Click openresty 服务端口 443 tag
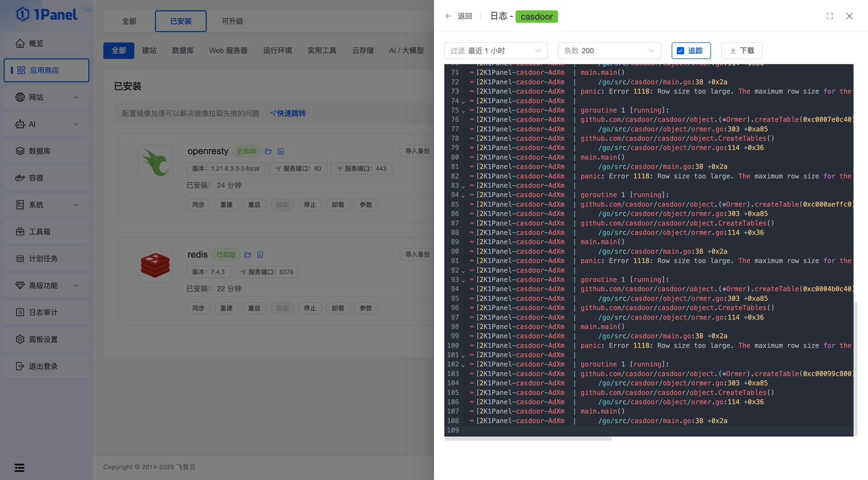Screen dimensions: 868x480 coord(362,169)
